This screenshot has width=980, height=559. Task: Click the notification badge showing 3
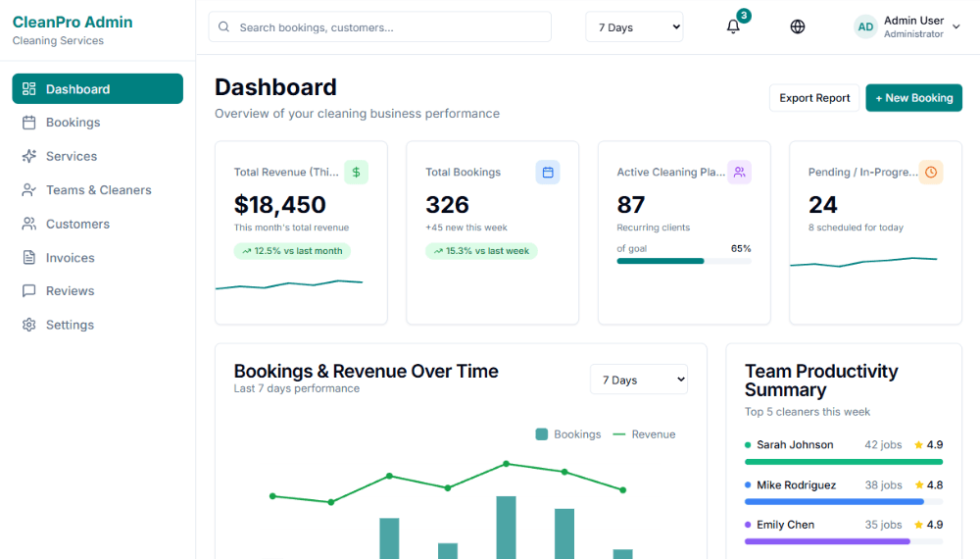[744, 16]
